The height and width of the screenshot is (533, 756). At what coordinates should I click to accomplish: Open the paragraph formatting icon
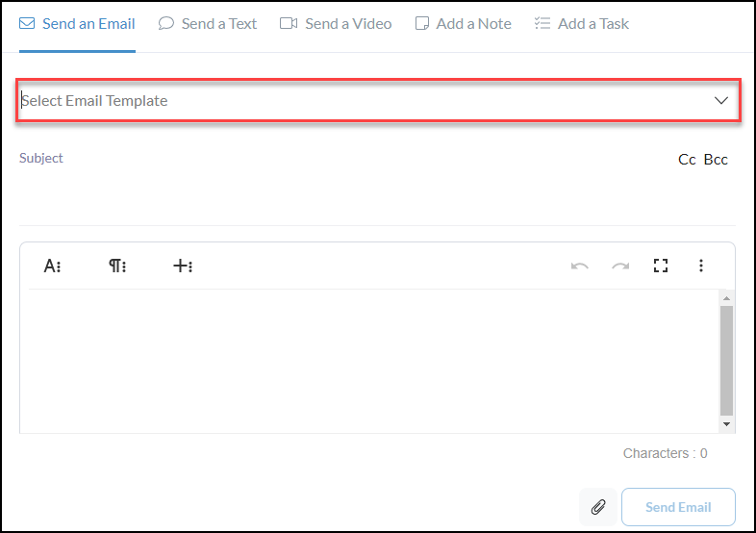[116, 266]
